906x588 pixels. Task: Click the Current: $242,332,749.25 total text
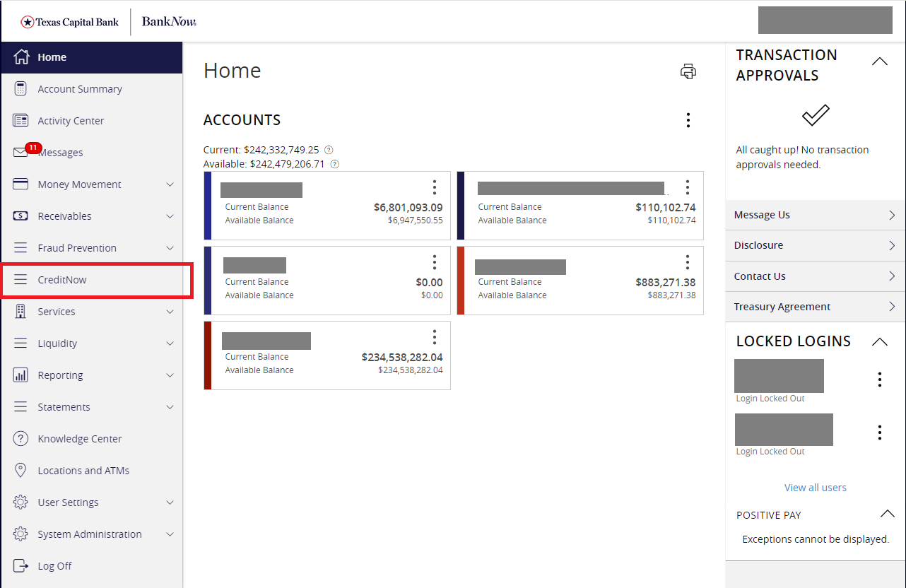261,150
